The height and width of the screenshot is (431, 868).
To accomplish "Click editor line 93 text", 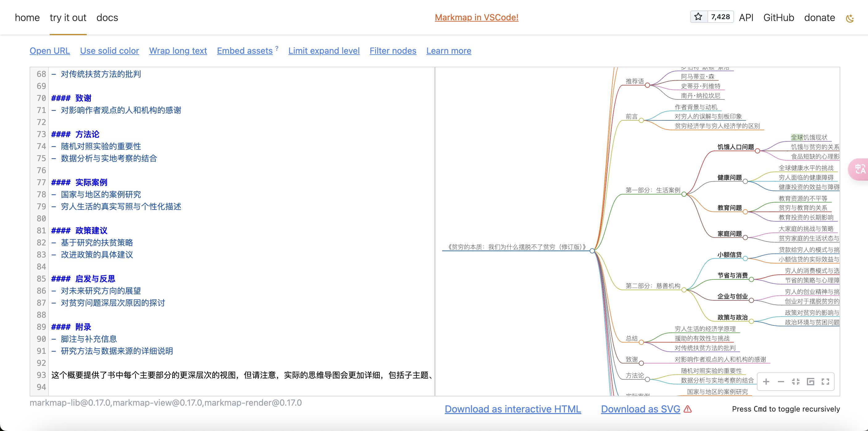I will 236,375.
